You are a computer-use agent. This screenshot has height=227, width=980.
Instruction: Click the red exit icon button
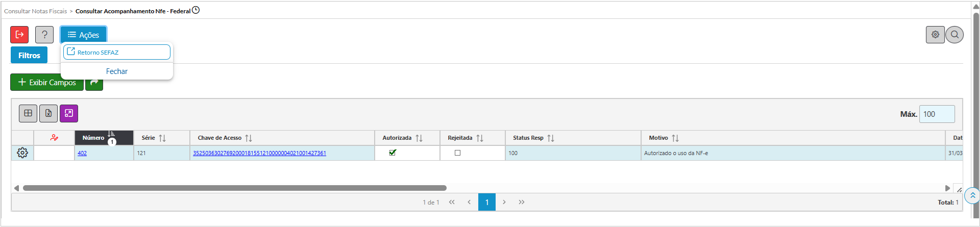point(19,35)
